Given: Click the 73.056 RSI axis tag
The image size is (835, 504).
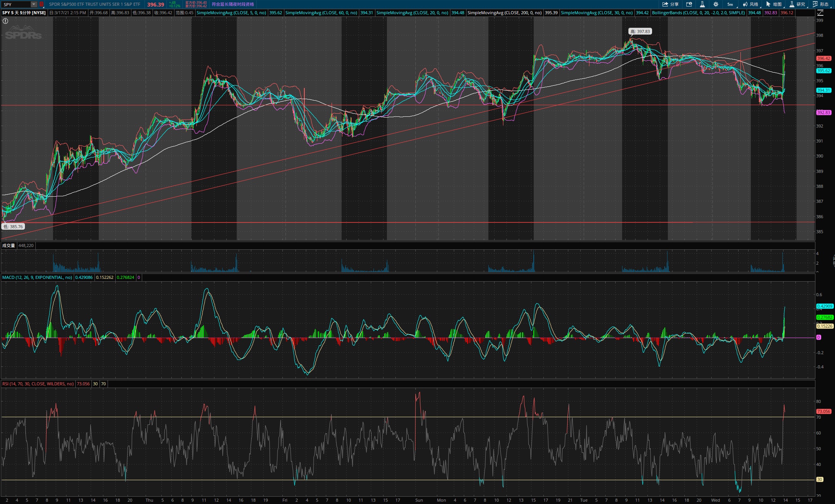Looking at the screenshot, I should pos(824,411).
